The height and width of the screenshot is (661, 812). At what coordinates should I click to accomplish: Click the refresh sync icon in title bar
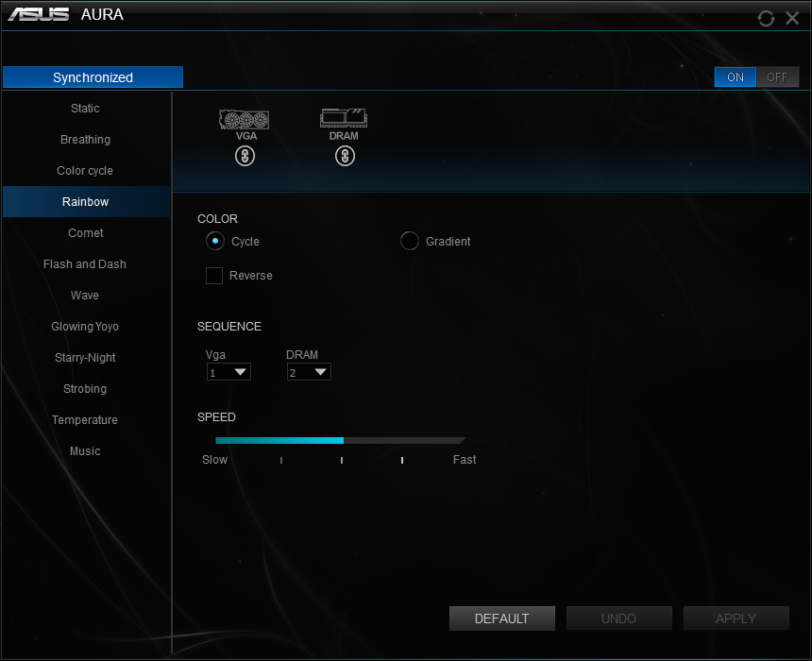pos(766,19)
